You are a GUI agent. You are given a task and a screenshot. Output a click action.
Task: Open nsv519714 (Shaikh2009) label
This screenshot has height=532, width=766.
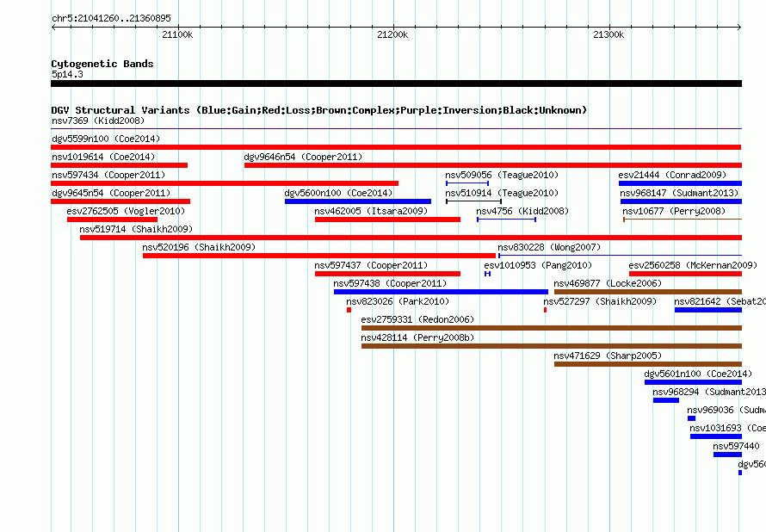click(x=136, y=229)
